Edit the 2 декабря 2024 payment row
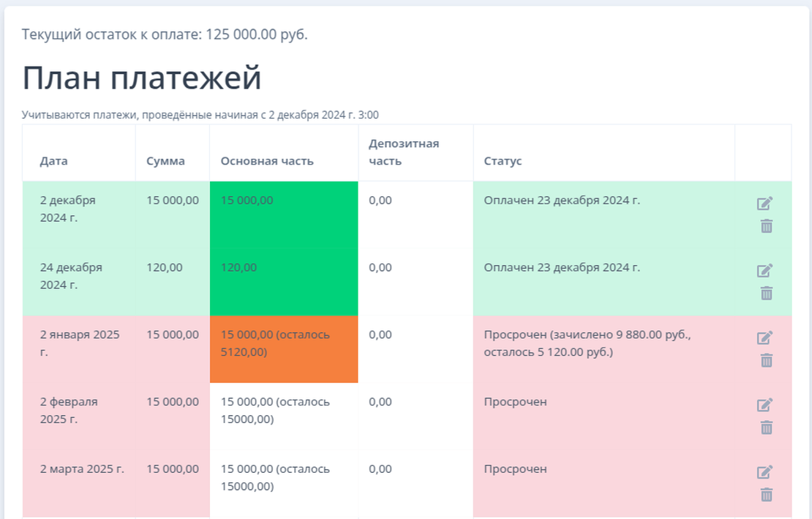This screenshot has height=519, width=812. (764, 204)
